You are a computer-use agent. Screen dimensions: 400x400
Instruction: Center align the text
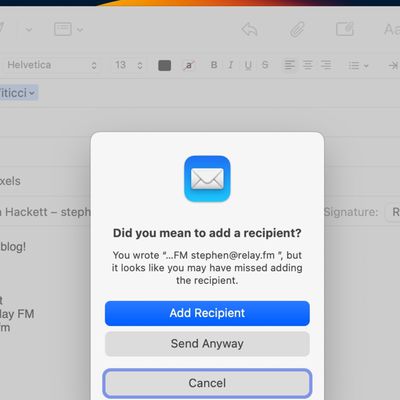307,65
